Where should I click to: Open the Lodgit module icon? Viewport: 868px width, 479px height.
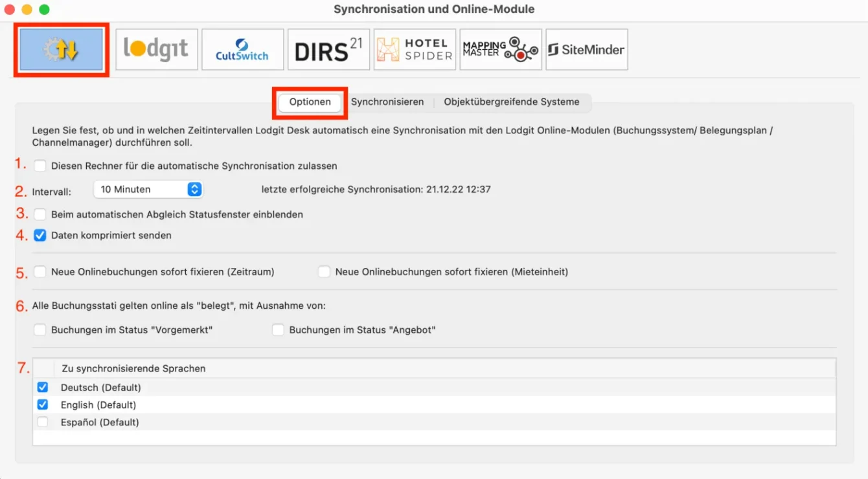click(156, 49)
